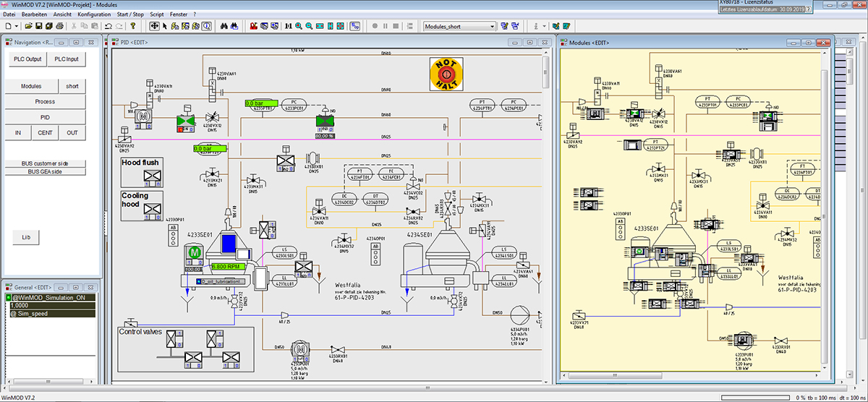Open the Konfiguration menu
Screen dimensions: 868x402
click(x=95, y=14)
